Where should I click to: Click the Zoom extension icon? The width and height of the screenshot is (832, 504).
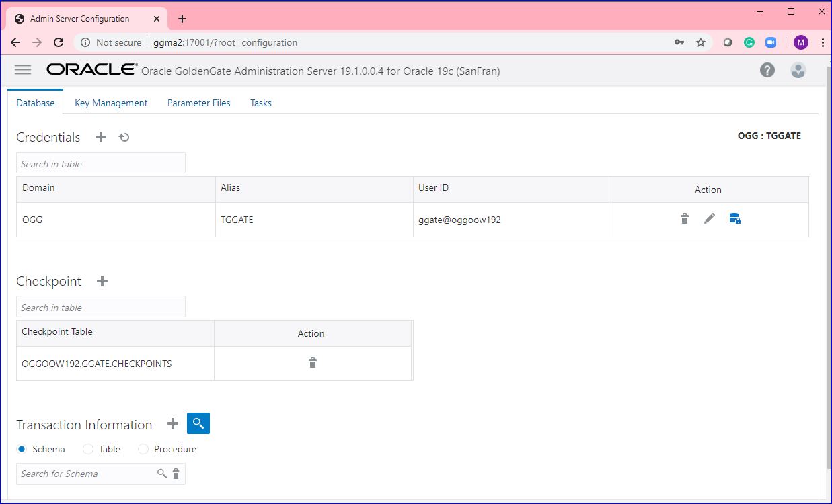[771, 42]
